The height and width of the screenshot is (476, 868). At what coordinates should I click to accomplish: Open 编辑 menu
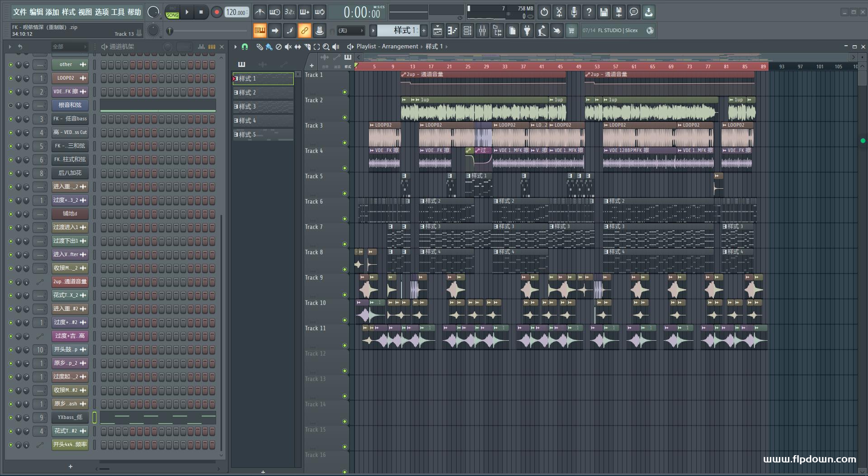pos(36,12)
